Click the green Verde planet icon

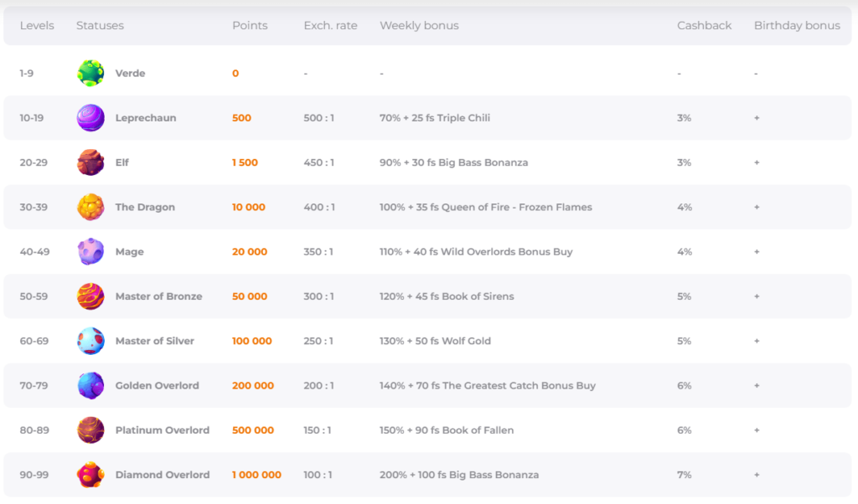(x=90, y=74)
